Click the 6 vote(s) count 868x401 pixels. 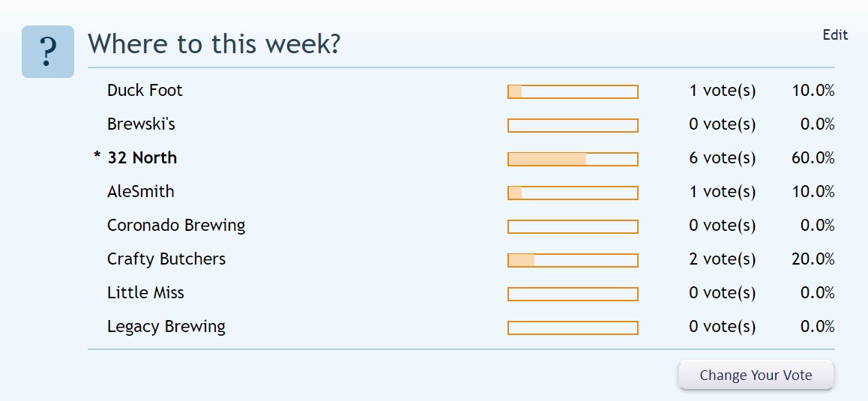722,158
